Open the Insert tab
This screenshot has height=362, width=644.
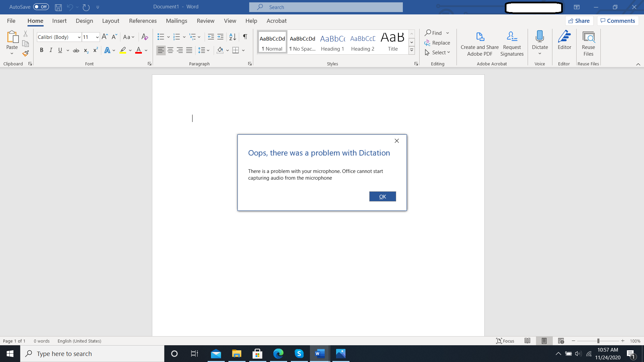[x=59, y=21]
